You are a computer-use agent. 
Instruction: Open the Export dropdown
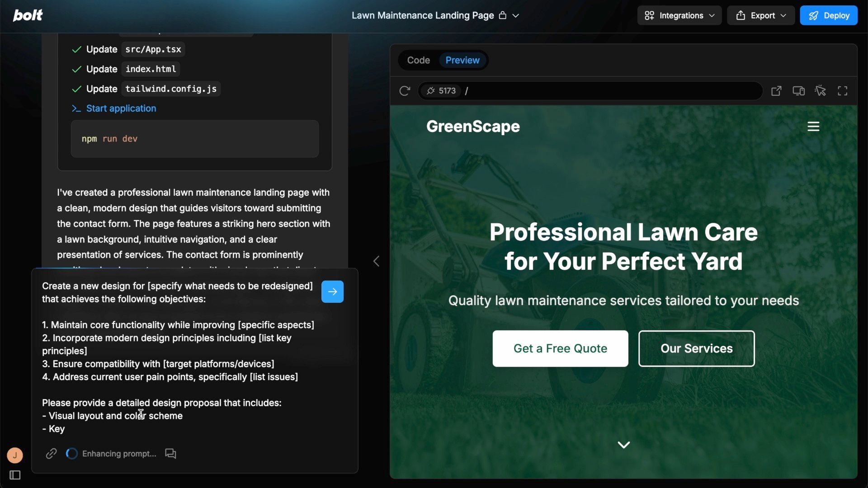click(x=761, y=15)
